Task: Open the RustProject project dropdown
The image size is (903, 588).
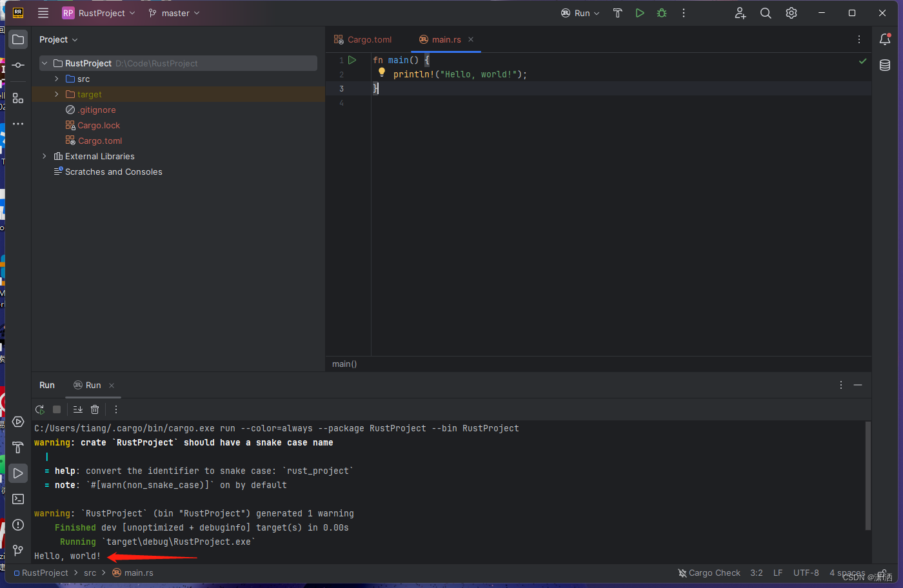Action: pyautogui.click(x=99, y=13)
